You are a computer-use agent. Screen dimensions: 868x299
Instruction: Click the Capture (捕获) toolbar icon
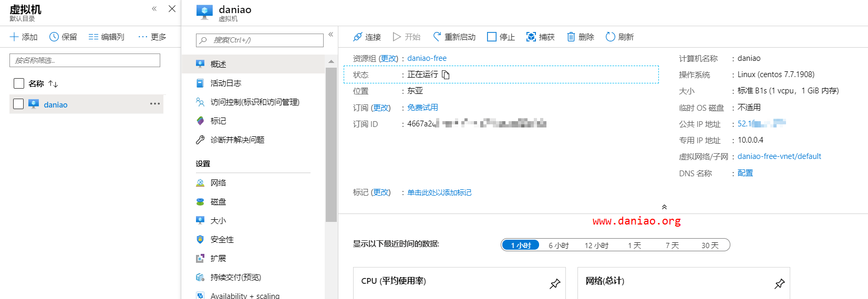(531, 37)
